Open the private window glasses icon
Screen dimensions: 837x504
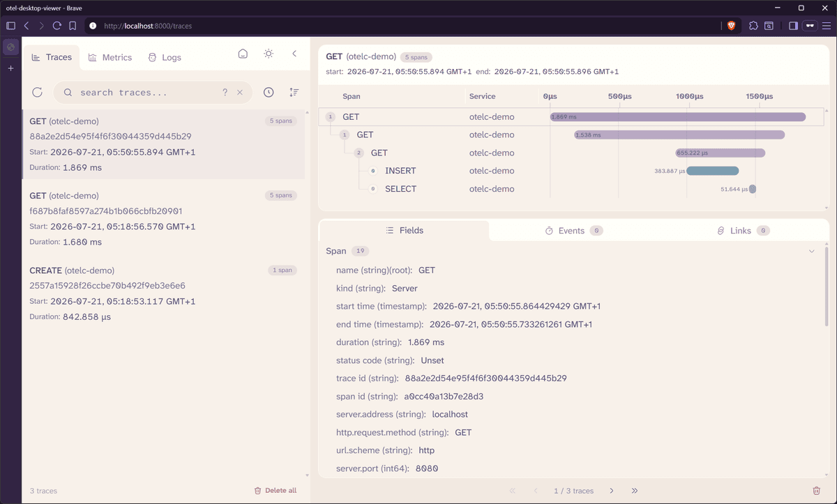click(x=810, y=26)
